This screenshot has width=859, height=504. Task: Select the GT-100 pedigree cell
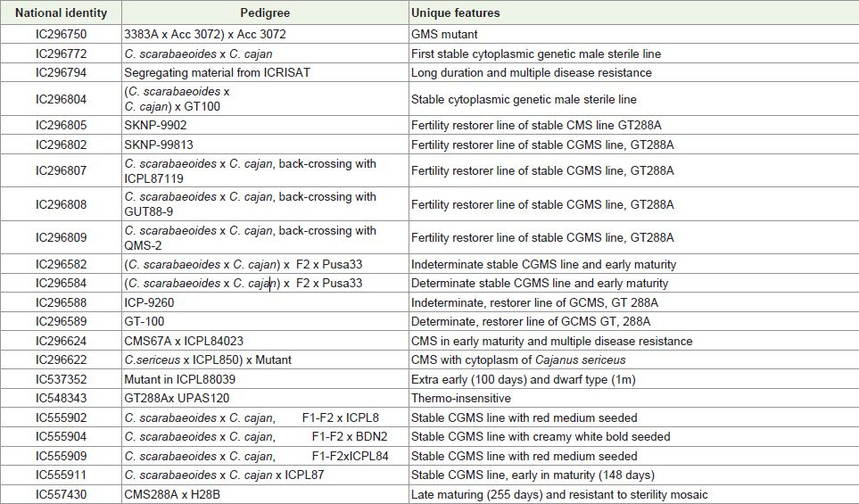265,321
